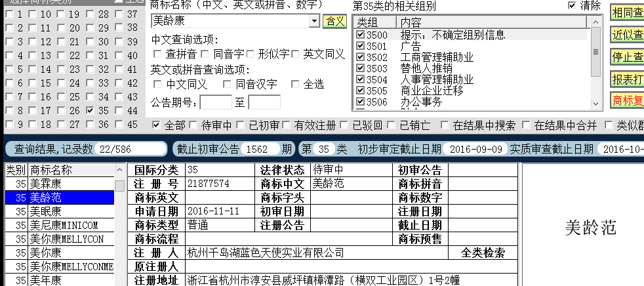Uncheck group 3503 替他人推销
This screenshot has height=286, width=644.
tap(361, 68)
